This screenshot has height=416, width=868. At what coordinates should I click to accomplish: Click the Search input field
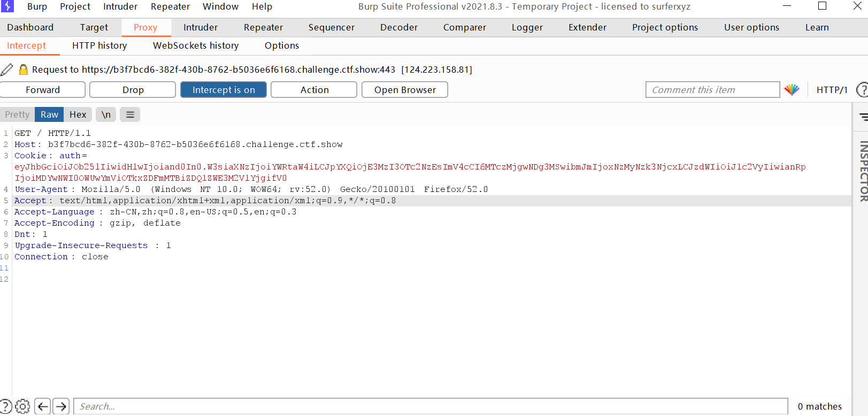point(431,406)
